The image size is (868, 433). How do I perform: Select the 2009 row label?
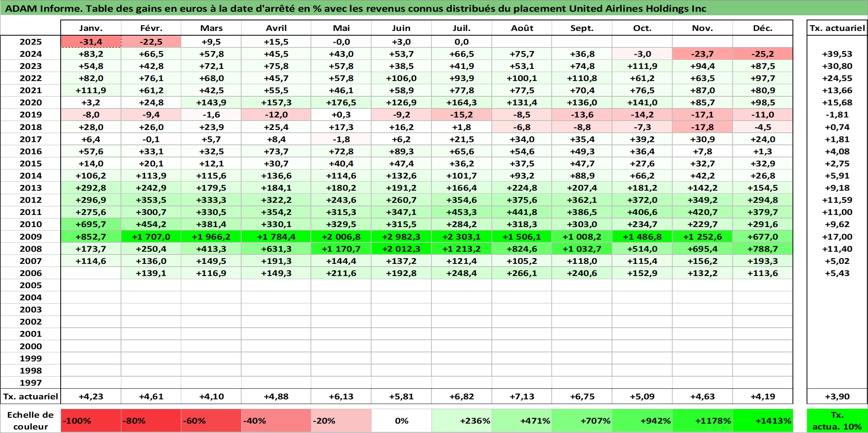pyautogui.click(x=31, y=236)
